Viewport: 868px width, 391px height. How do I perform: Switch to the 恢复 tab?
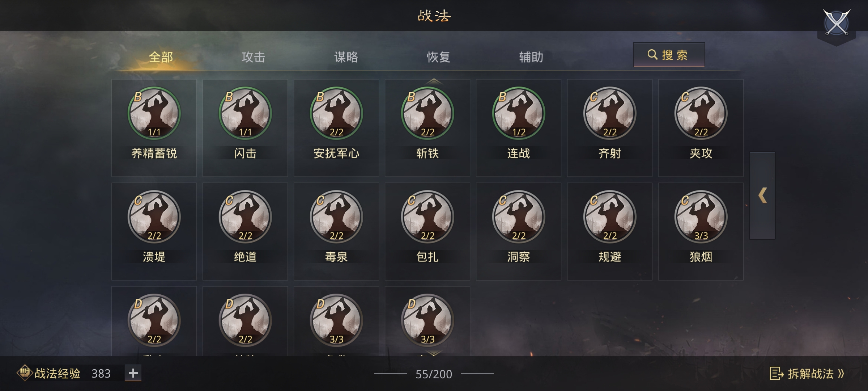click(x=439, y=57)
